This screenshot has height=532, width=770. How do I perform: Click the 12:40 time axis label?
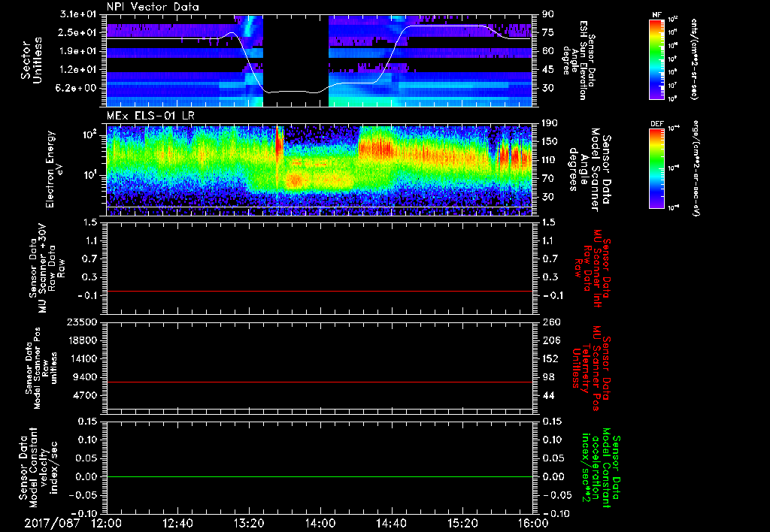pyautogui.click(x=177, y=523)
